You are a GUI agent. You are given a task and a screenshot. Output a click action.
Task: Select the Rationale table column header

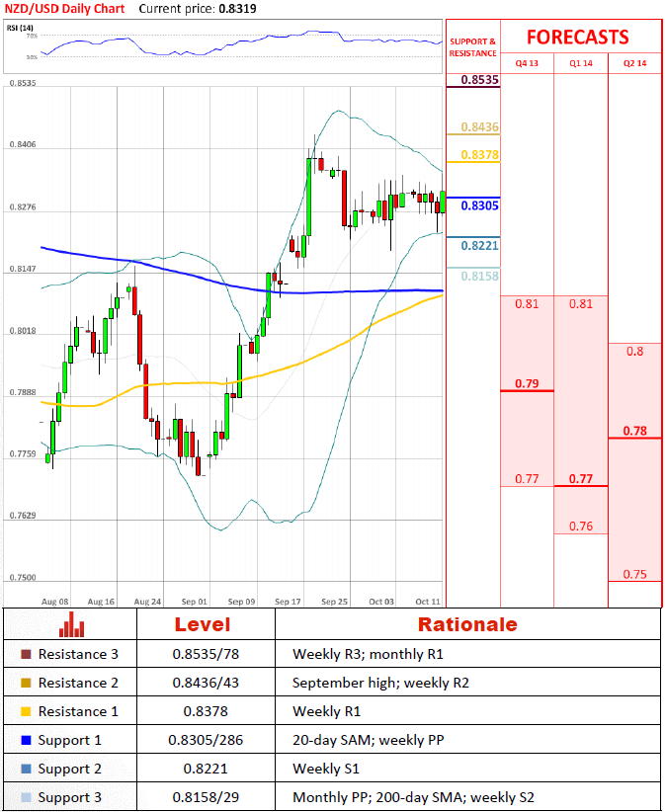[466, 624]
